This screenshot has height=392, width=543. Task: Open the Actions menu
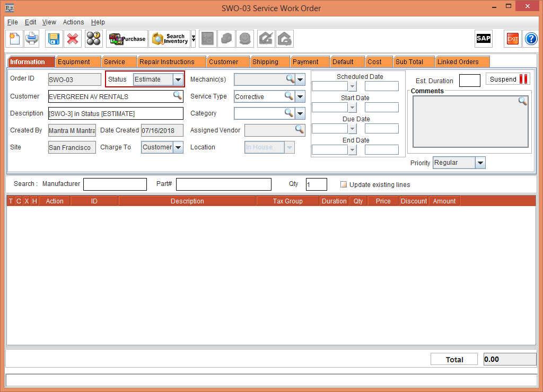tap(73, 22)
